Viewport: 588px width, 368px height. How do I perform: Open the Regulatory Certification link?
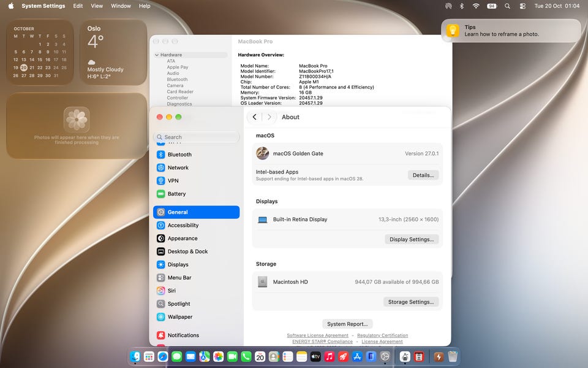[382, 335]
